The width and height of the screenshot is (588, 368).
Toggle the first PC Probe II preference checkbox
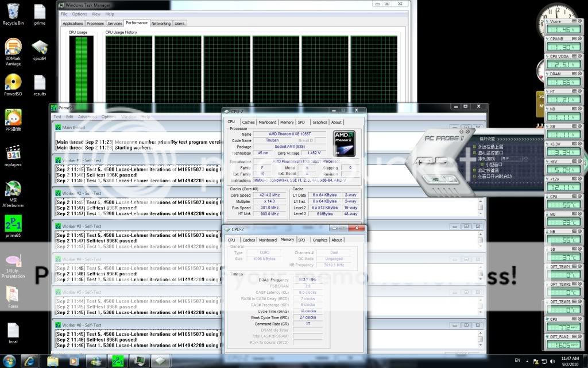point(475,146)
